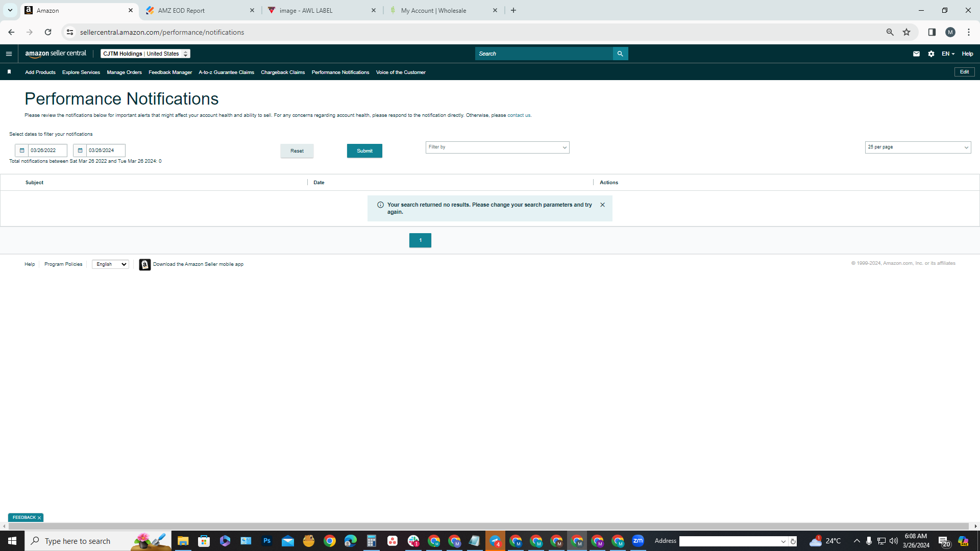Open a new browser tab

click(513, 10)
